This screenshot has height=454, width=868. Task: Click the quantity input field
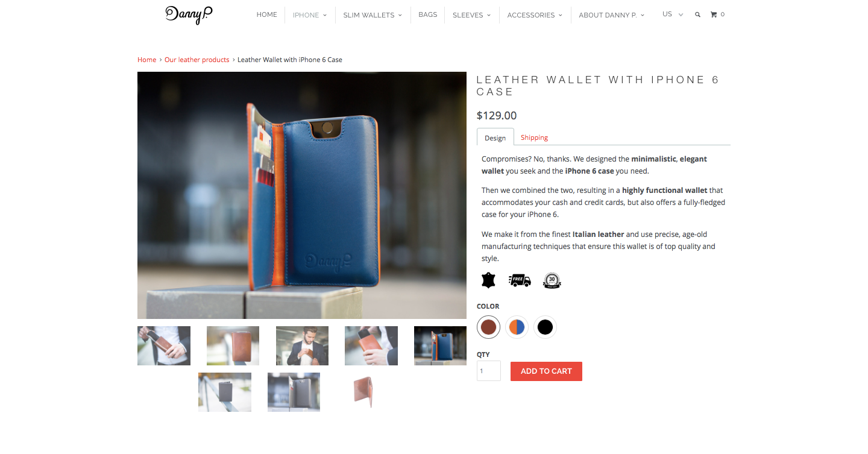click(x=489, y=371)
